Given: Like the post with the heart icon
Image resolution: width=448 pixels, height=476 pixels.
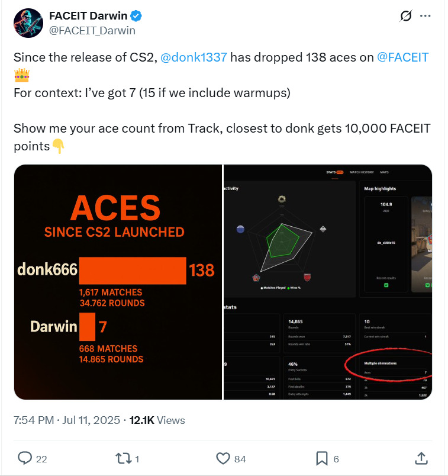Looking at the screenshot, I should pyautogui.click(x=221, y=458).
